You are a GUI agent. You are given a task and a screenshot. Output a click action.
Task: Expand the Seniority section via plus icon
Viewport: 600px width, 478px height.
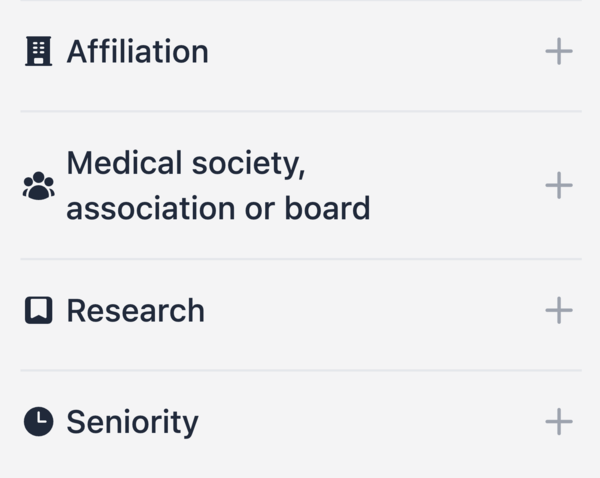pyautogui.click(x=559, y=422)
